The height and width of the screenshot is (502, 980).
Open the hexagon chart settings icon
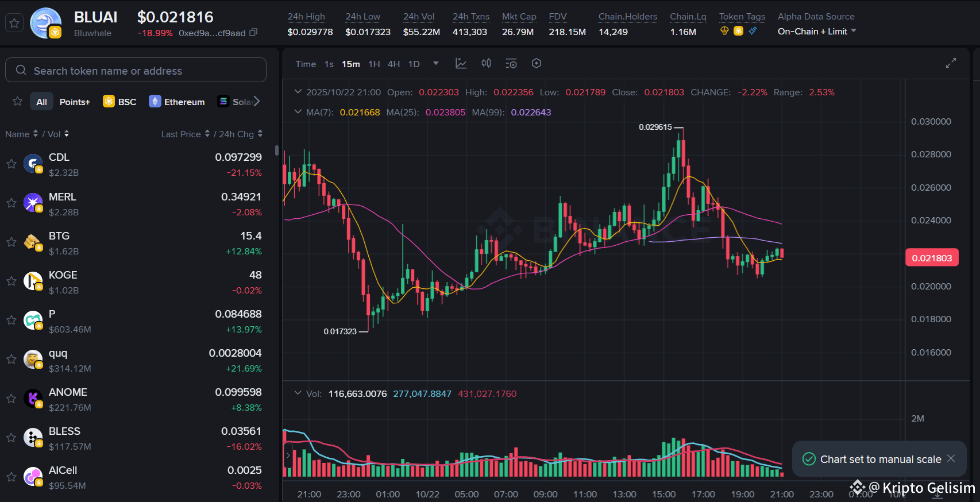[537, 64]
